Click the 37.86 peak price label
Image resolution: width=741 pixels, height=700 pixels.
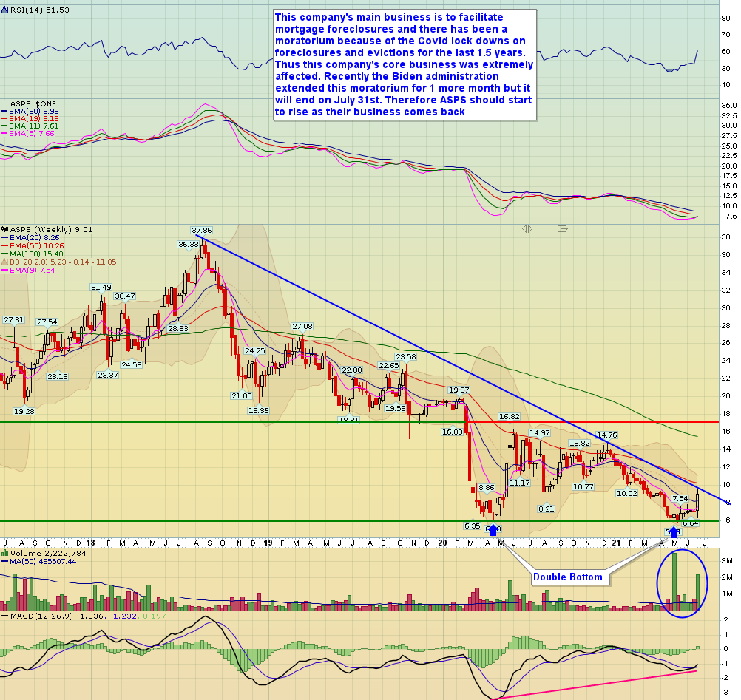[202, 231]
